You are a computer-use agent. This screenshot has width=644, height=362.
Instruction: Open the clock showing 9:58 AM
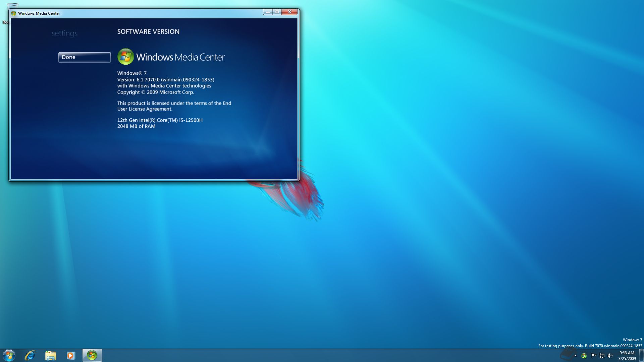627,356
